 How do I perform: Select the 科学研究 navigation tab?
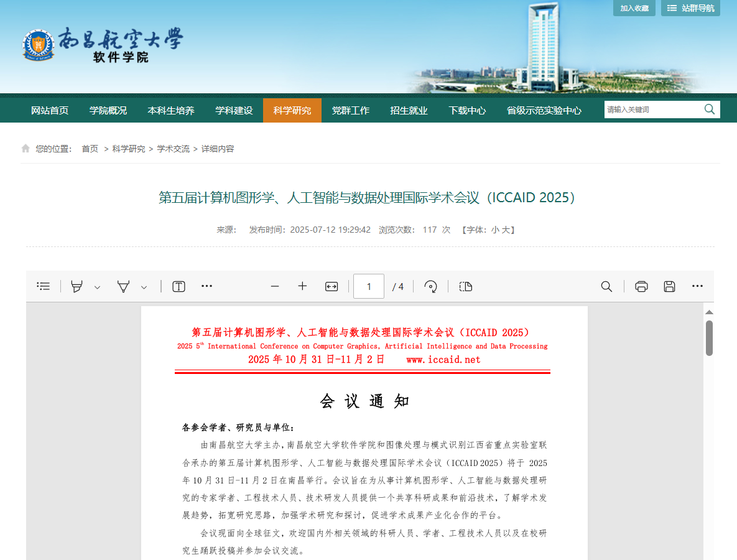point(292,111)
